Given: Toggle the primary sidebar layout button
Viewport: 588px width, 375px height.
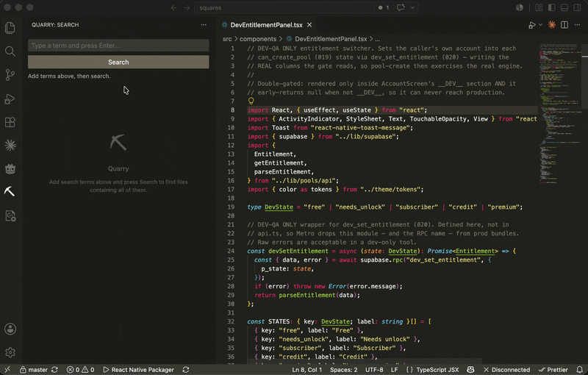Looking at the screenshot, I should tap(552, 7).
